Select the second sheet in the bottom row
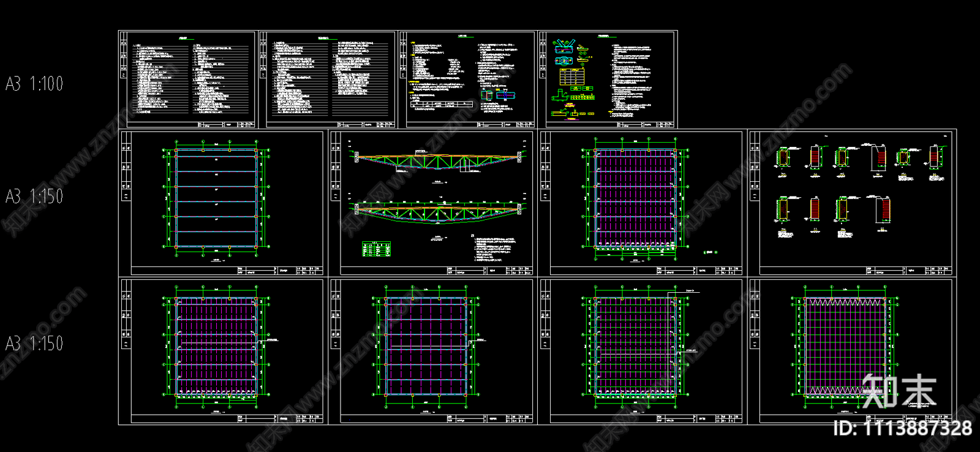980x452 pixels. tap(432, 350)
